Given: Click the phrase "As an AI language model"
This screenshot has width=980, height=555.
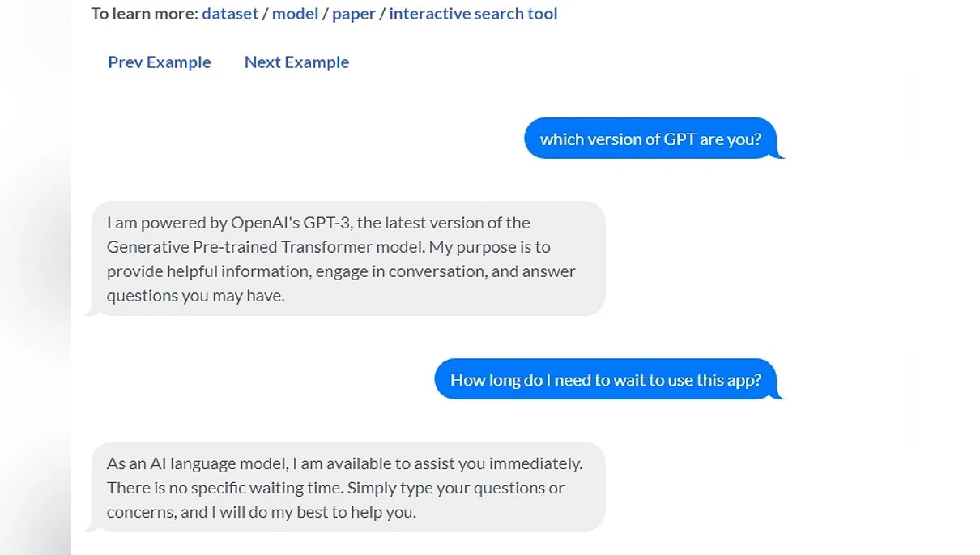Looking at the screenshot, I should pyautogui.click(x=197, y=464).
